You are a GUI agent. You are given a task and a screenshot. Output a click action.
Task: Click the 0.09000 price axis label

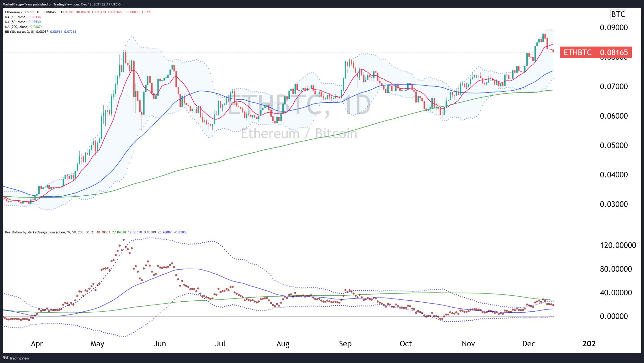[x=613, y=28]
